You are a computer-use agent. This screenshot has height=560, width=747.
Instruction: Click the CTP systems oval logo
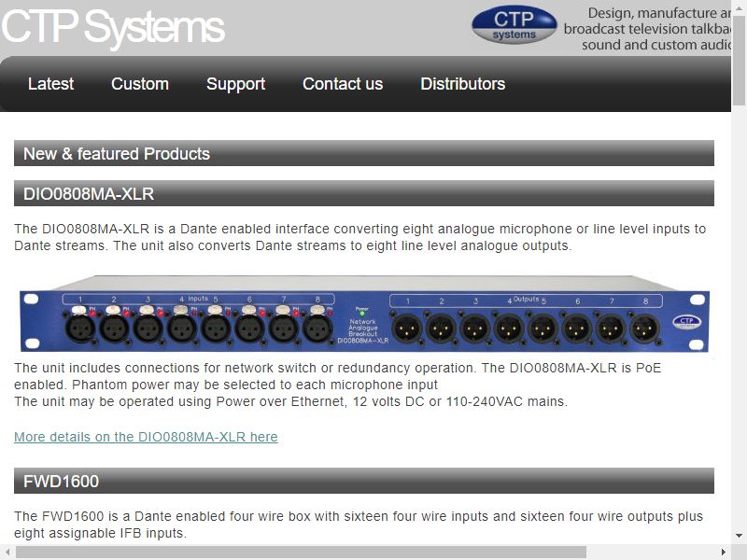pos(514,25)
